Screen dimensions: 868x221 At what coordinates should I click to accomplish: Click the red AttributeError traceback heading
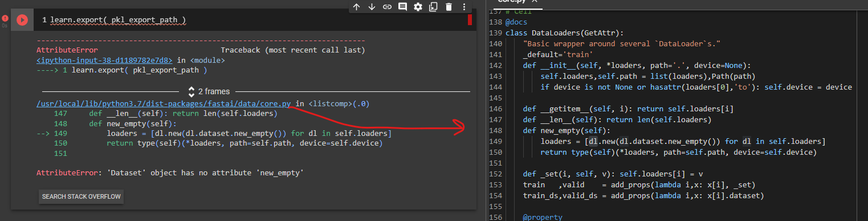67,50
